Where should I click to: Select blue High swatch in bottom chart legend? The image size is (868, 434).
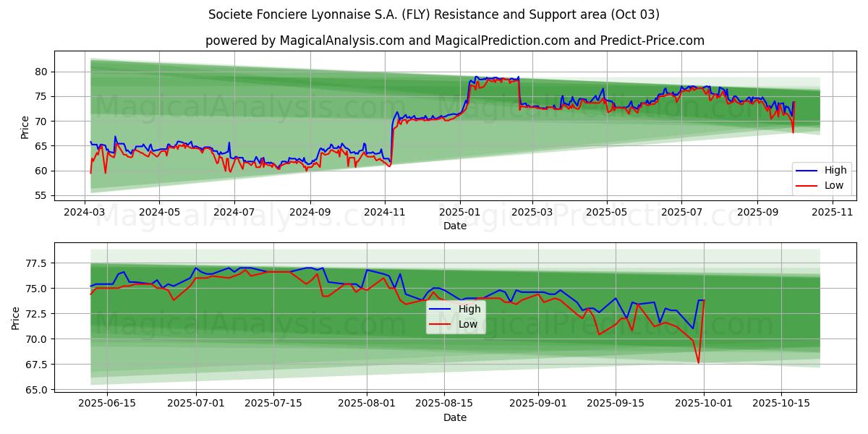click(441, 310)
